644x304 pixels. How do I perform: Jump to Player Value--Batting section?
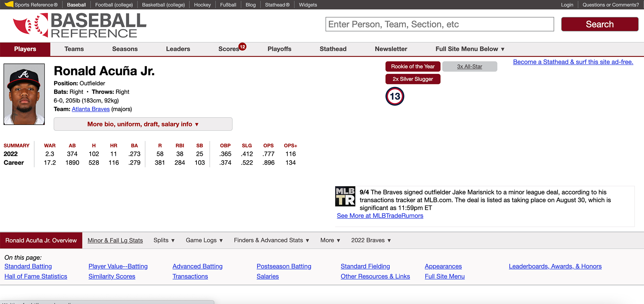pos(118,266)
